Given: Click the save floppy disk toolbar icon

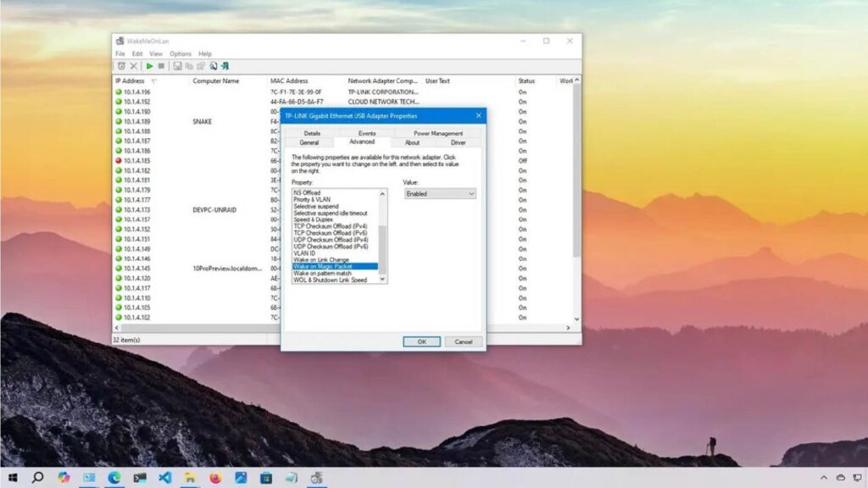Looking at the screenshot, I should point(178,66).
